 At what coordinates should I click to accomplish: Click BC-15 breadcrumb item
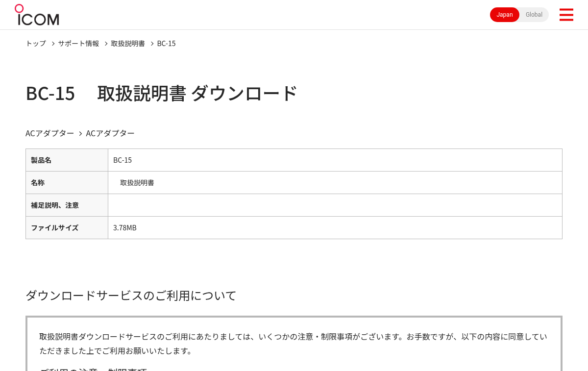[166, 43]
